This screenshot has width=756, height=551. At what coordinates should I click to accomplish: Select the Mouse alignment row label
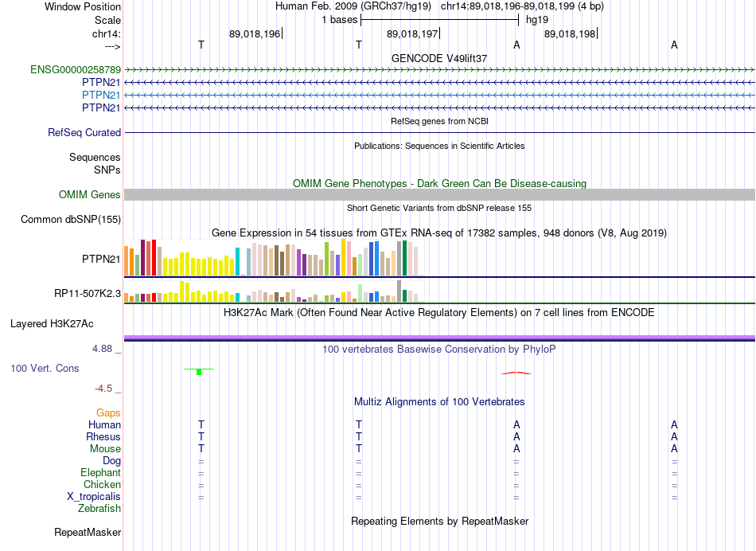click(105, 449)
